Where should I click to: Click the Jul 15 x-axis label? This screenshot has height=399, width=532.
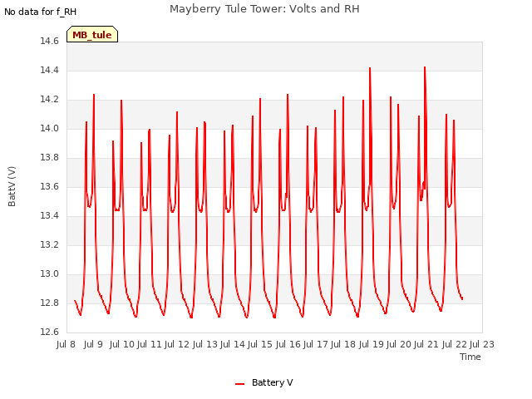click(x=260, y=344)
